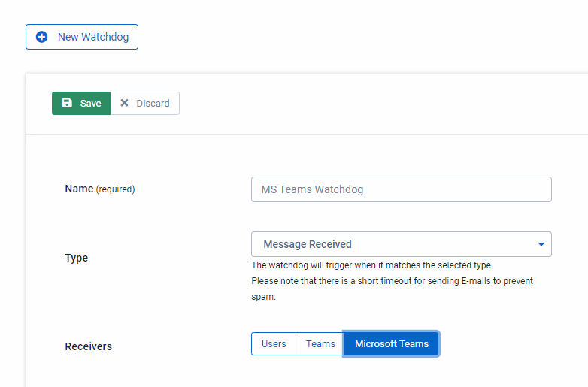Click the Type field label

77,258
